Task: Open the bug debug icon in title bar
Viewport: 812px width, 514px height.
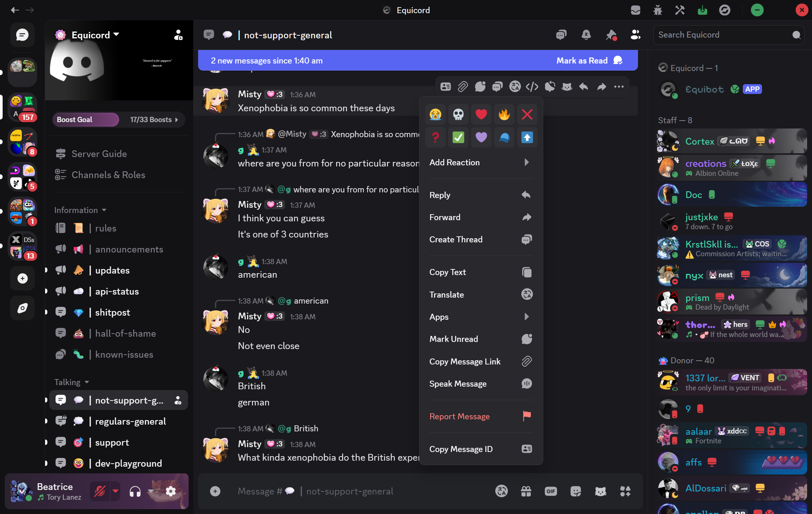Action: coord(657,10)
